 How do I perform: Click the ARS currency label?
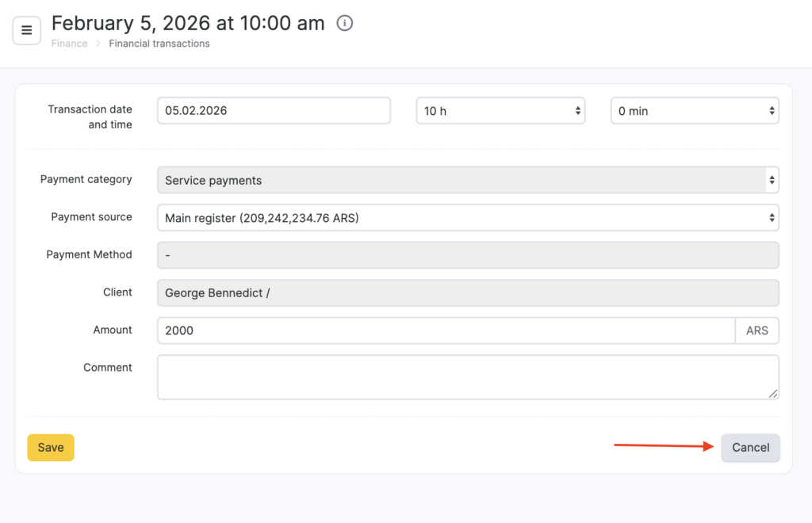tap(756, 330)
